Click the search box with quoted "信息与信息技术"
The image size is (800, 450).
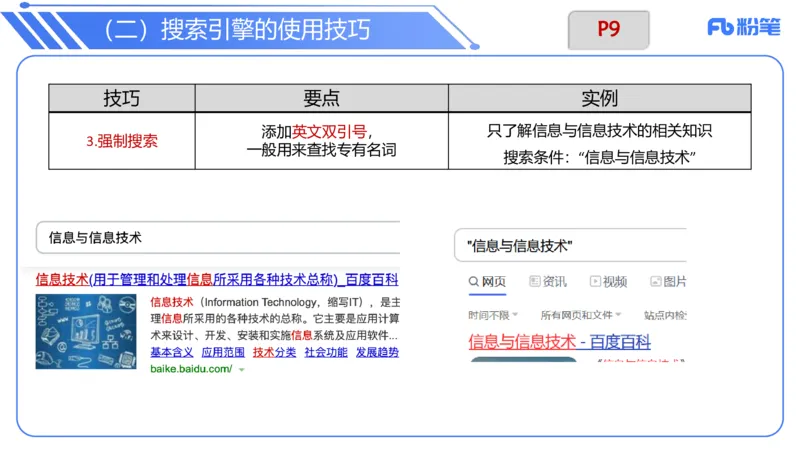click(x=570, y=245)
